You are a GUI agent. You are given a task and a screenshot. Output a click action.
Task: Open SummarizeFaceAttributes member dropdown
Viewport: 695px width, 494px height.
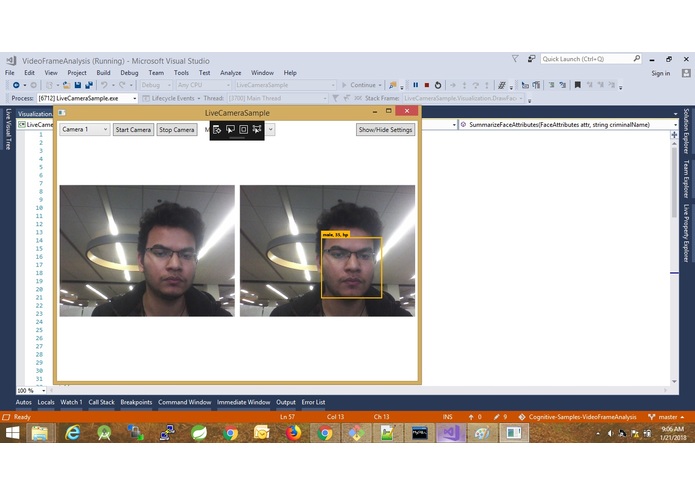pos(569,125)
